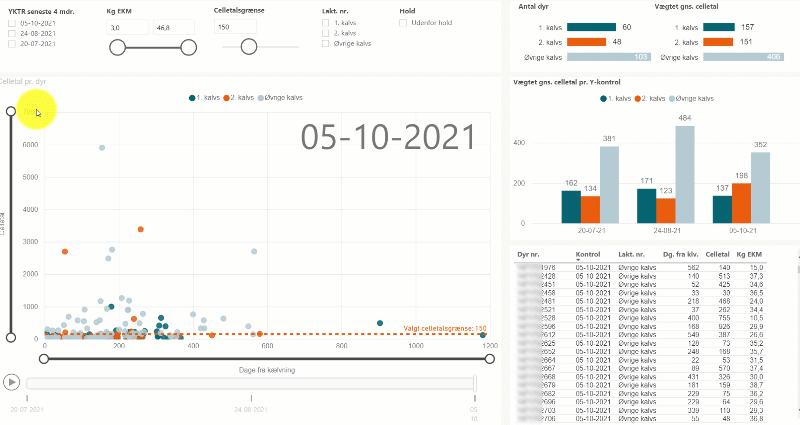This screenshot has width=800, height=425.
Task: Click the right Kg EKM slider handle
Action: (x=188, y=47)
